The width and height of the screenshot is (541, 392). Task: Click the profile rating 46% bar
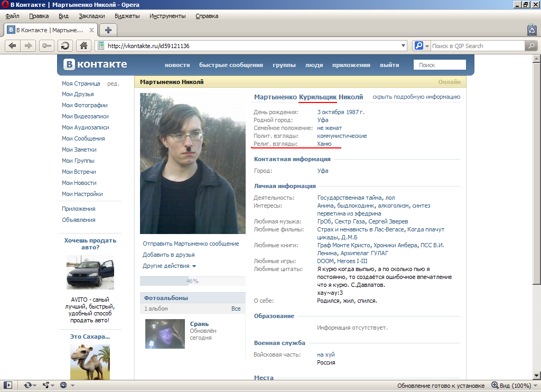click(x=192, y=281)
